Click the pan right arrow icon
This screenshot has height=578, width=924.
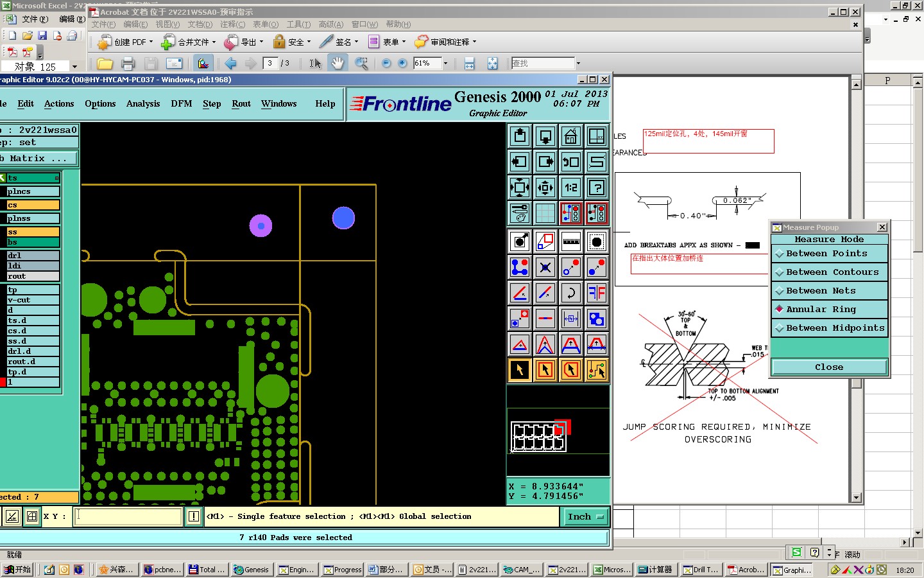(545, 162)
